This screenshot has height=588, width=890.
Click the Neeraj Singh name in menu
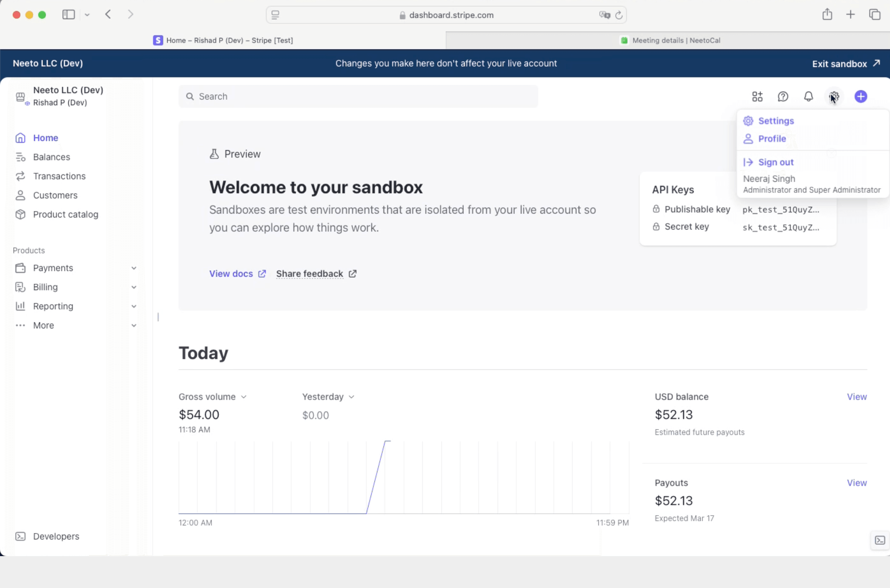pos(769,179)
